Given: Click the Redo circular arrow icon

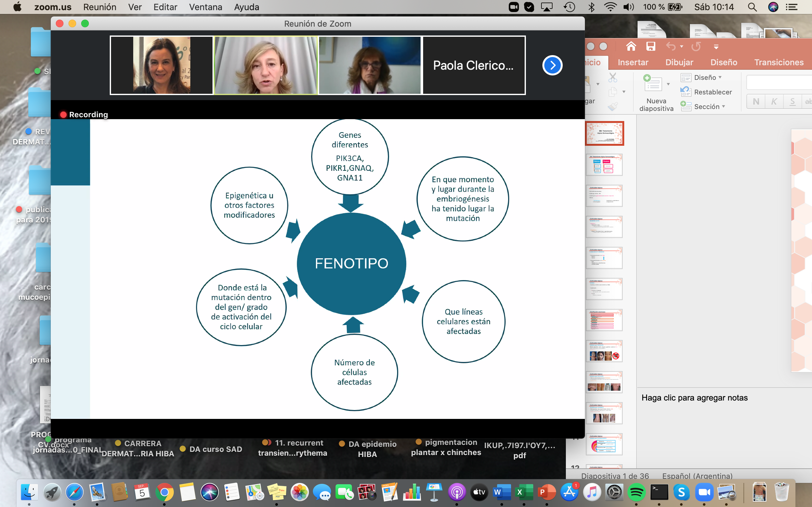Looking at the screenshot, I should [696, 46].
